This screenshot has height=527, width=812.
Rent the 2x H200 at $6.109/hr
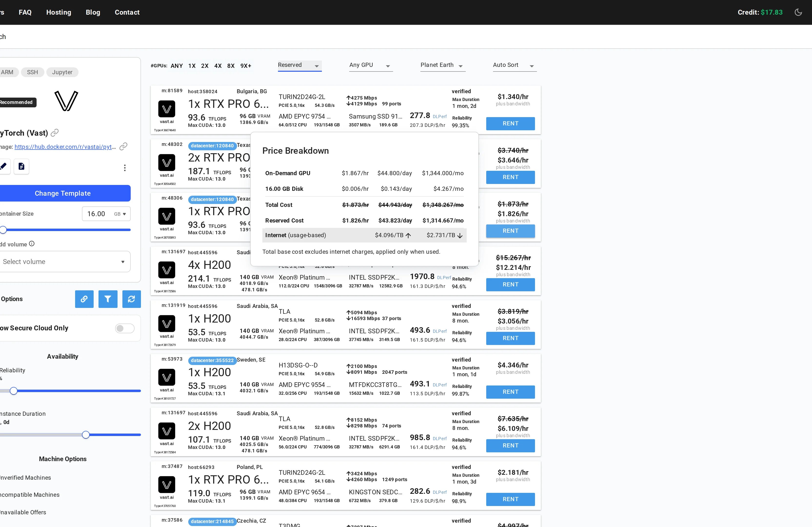510,446
